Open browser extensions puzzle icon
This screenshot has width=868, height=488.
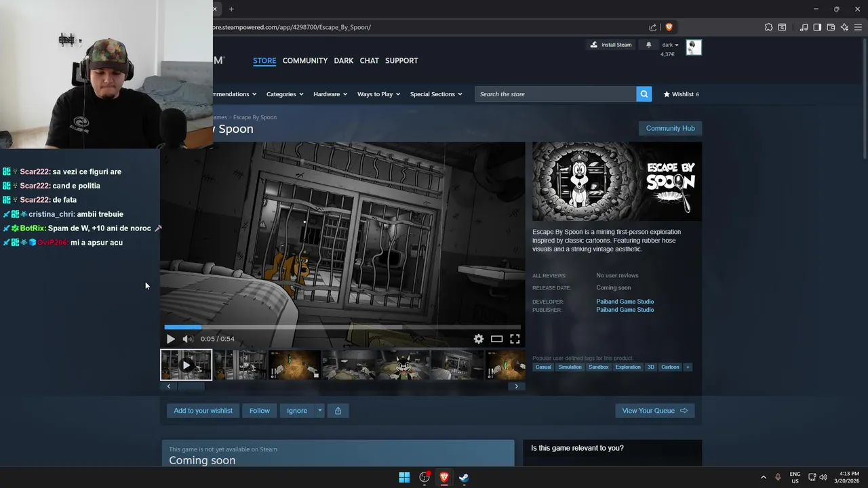(x=768, y=27)
